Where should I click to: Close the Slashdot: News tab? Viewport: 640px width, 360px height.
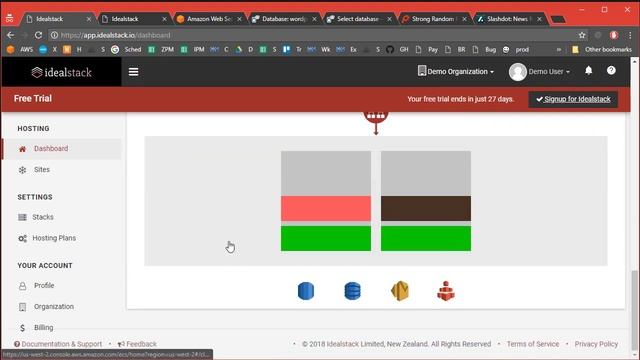(539, 19)
